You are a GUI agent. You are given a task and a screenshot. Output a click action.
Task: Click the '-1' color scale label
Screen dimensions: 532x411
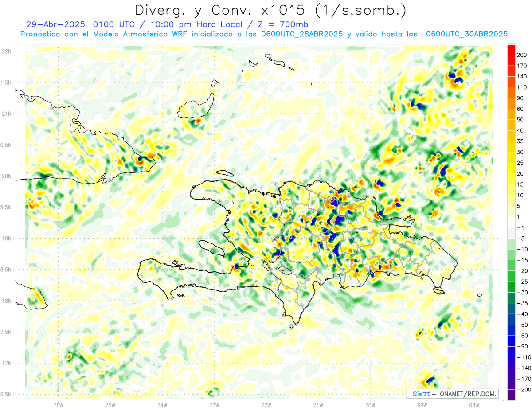pyautogui.click(x=521, y=227)
